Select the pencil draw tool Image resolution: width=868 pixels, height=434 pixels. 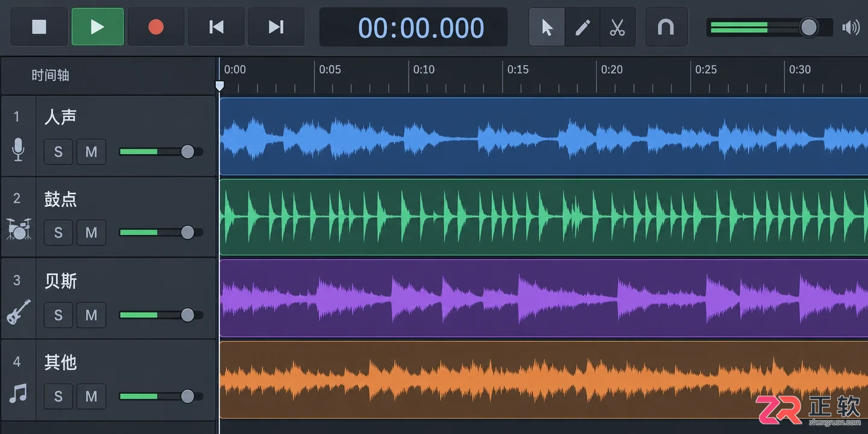(582, 27)
